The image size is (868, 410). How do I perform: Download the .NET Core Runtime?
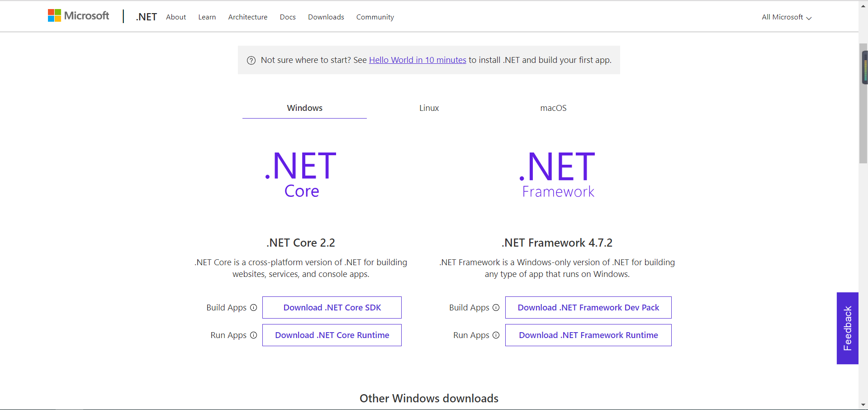pos(332,335)
